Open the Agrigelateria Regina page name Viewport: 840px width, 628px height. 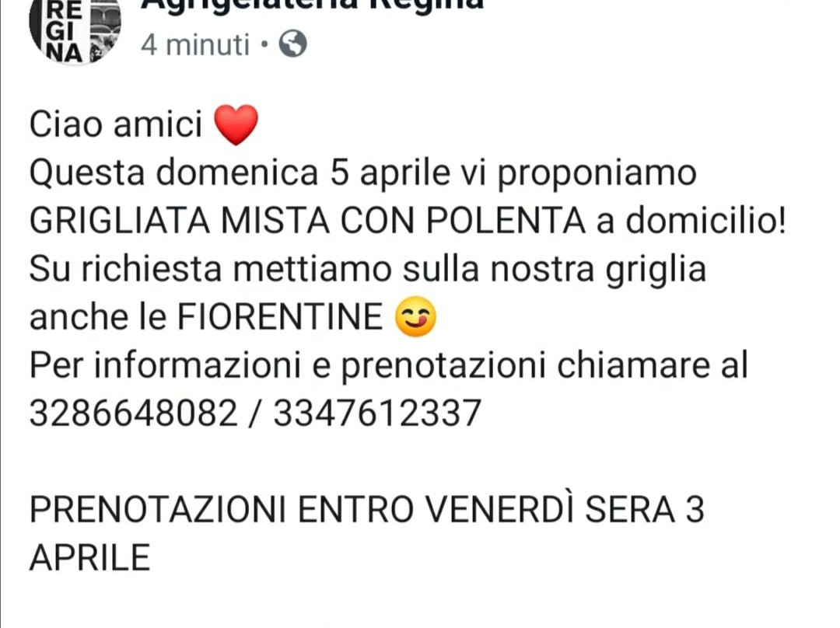pyautogui.click(x=312, y=5)
